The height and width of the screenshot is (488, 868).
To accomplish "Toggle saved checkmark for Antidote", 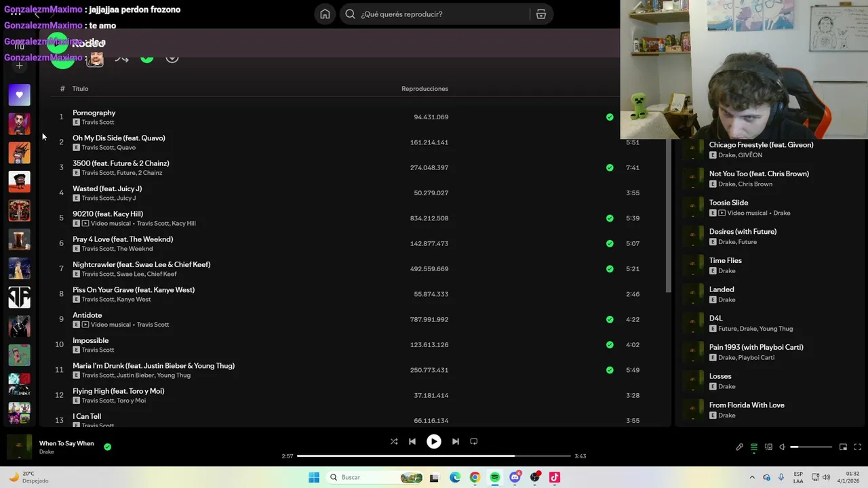I will [610, 319].
